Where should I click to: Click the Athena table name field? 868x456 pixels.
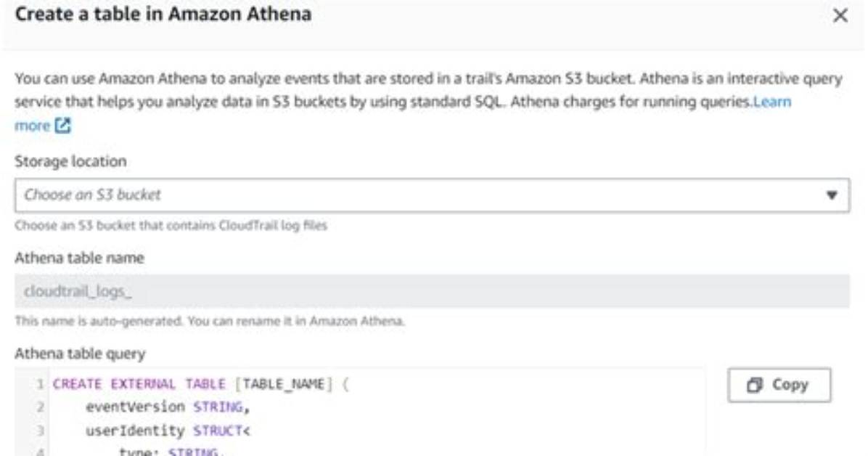point(432,291)
